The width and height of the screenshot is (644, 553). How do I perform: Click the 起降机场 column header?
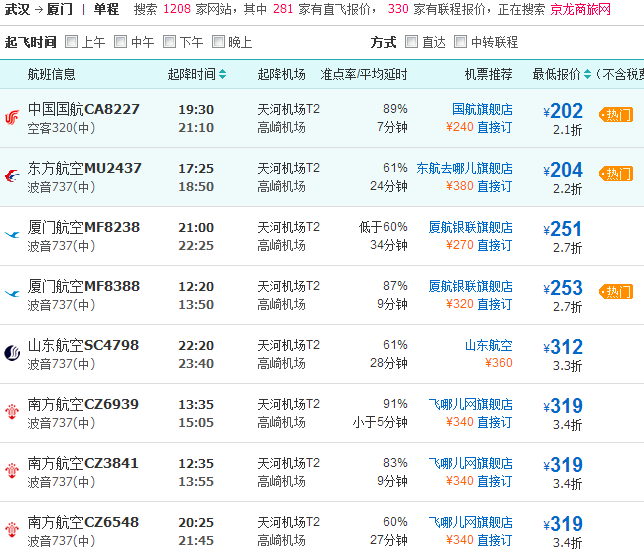click(281, 74)
